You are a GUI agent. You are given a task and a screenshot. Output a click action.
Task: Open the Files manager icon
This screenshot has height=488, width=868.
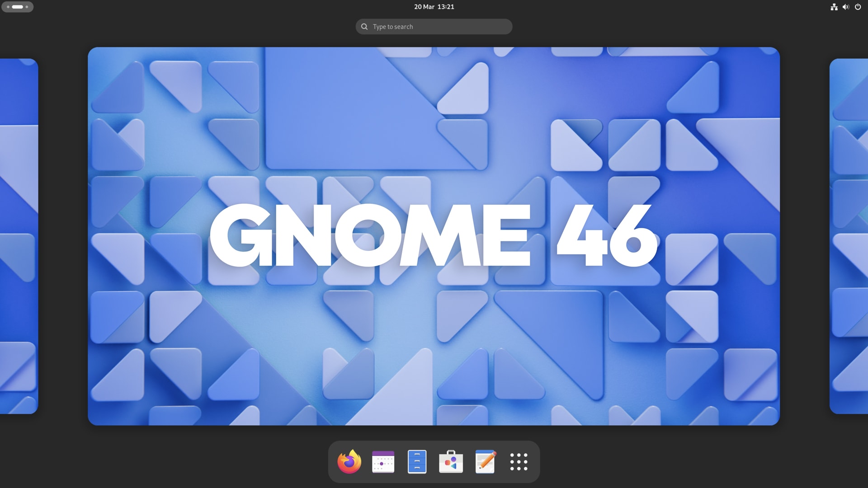coord(417,462)
